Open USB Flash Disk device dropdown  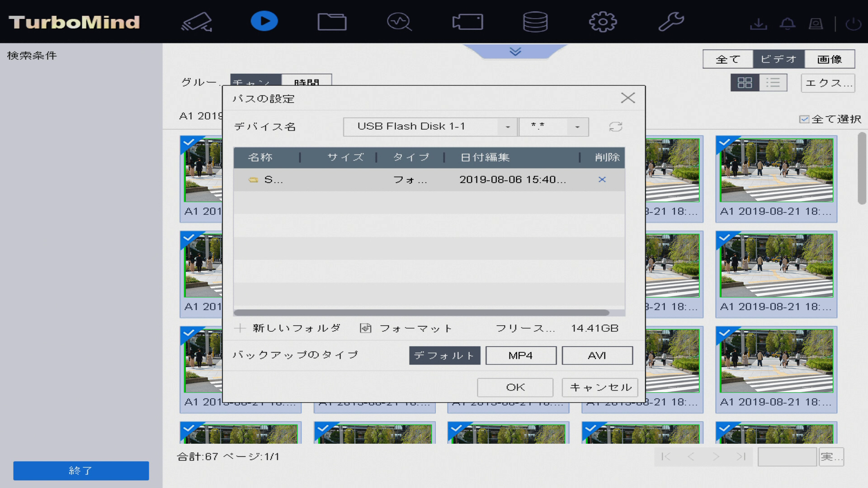(508, 127)
